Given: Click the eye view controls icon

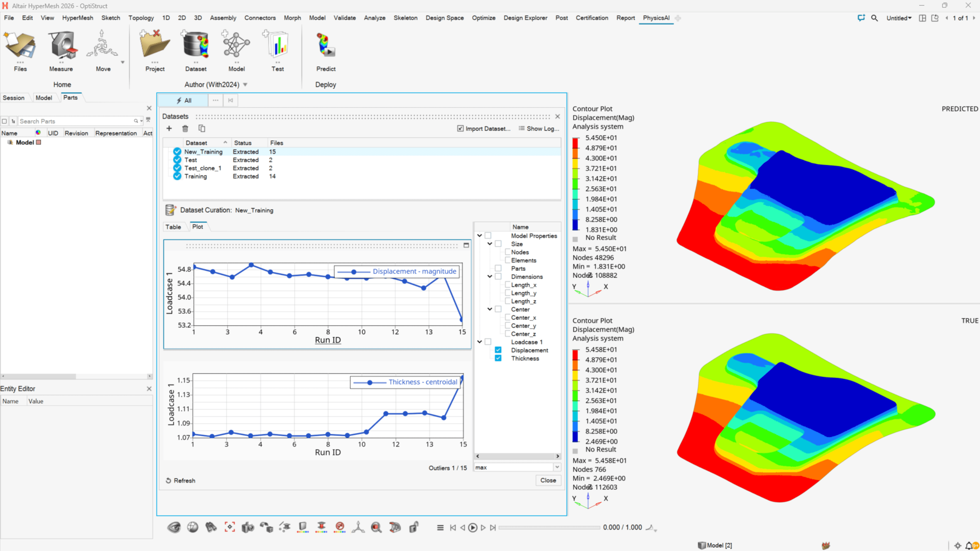Looking at the screenshot, I should (x=174, y=527).
